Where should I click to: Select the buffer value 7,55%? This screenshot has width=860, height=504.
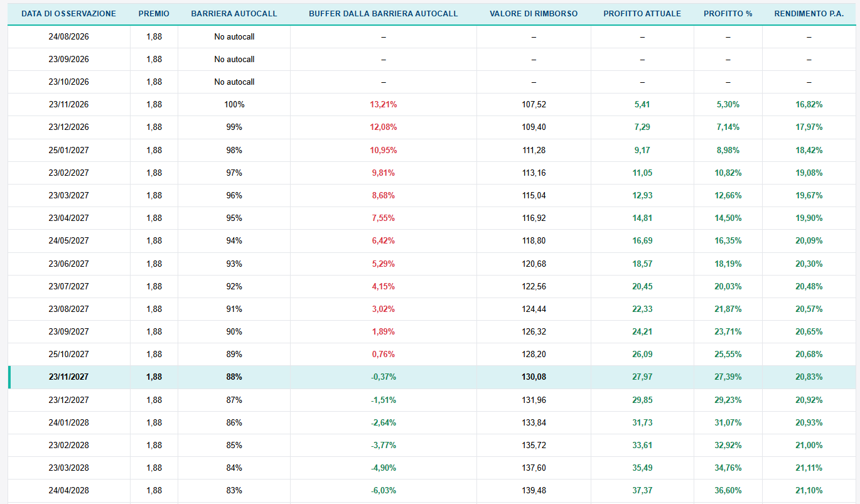[x=384, y=218]
